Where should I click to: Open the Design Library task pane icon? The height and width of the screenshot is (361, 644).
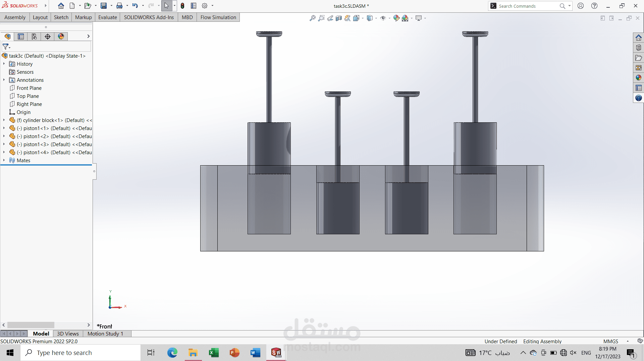click(x=639, y=48)
